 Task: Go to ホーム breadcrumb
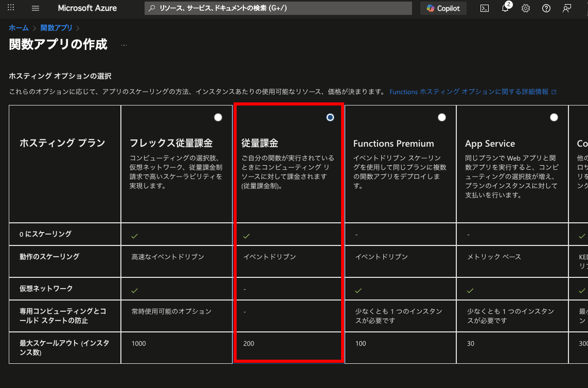[19, 28]
